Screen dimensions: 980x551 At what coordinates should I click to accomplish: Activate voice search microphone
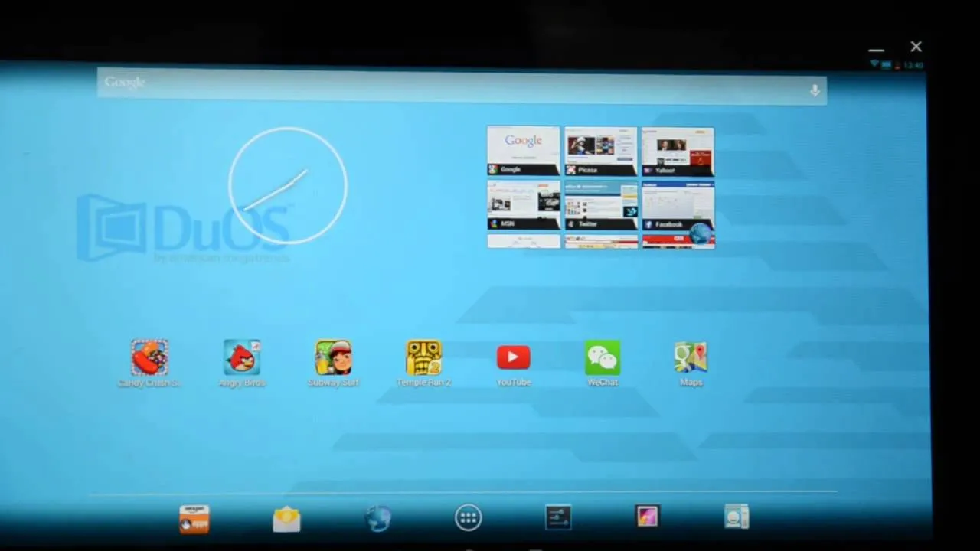coord(815,90)
